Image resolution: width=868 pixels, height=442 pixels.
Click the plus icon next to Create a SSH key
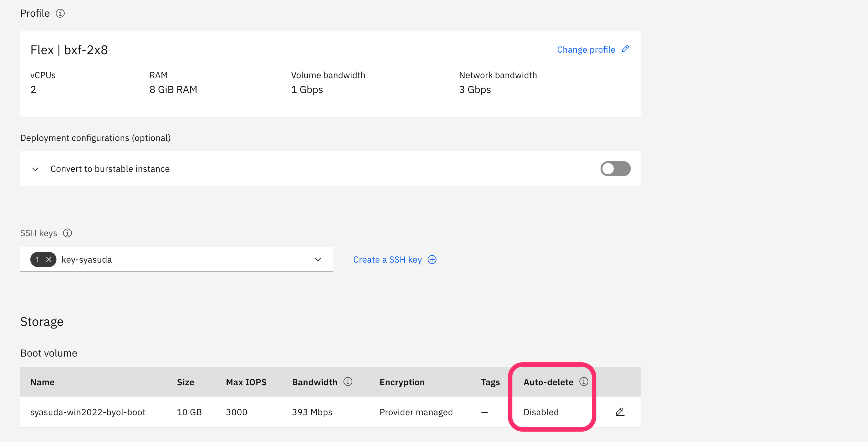click(x=432, y=259)
